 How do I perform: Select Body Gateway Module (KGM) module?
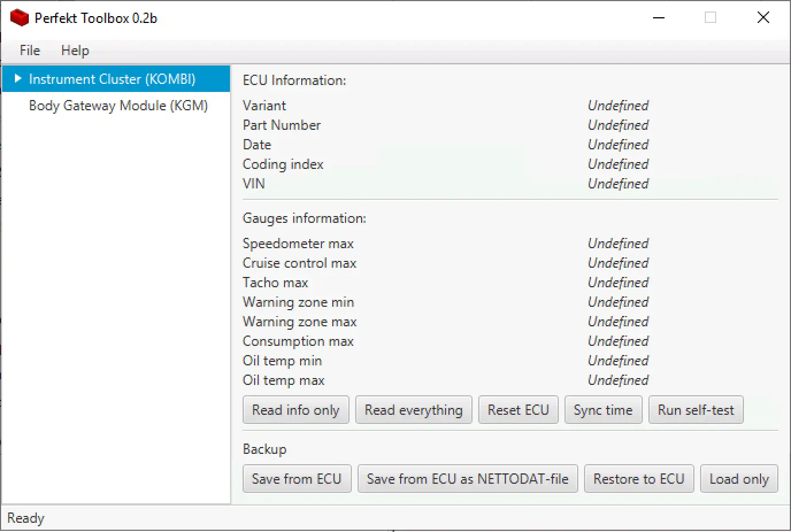click(x=119, y=105)
